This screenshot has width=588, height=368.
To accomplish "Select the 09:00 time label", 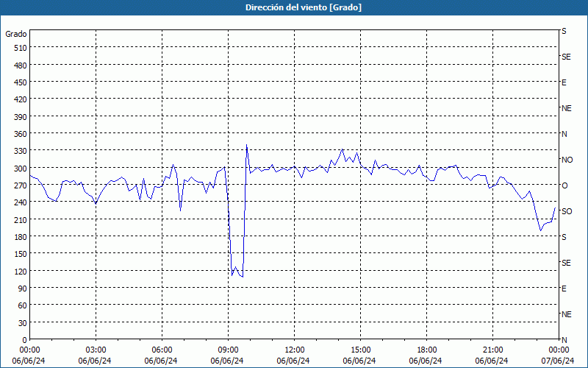I will 228,350.
